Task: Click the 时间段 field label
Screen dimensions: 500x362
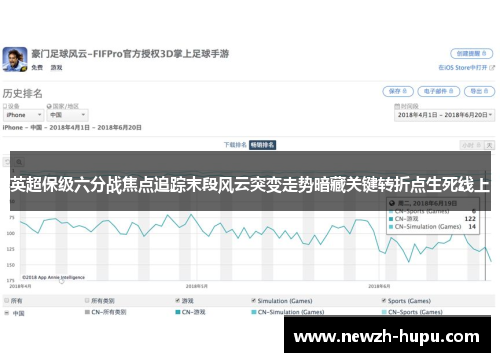Action: click(x=407, y=106)
